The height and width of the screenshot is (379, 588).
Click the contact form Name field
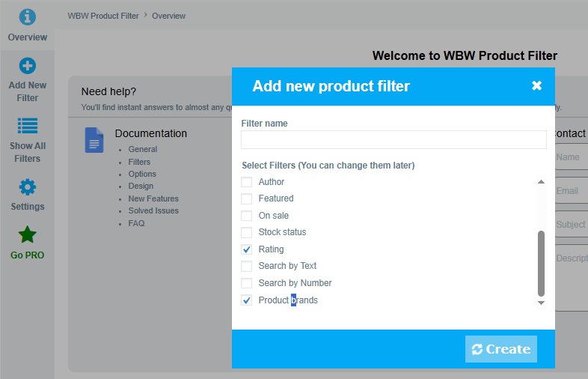(571, 157)
